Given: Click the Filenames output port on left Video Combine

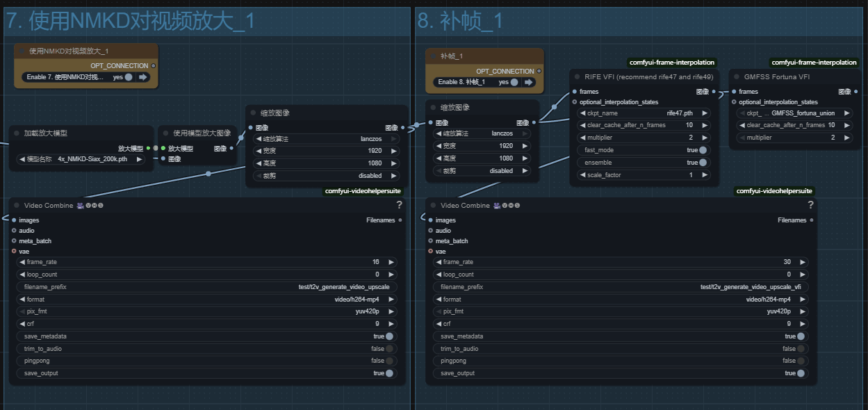Looking at the screenshot, I should coord(401,220).
